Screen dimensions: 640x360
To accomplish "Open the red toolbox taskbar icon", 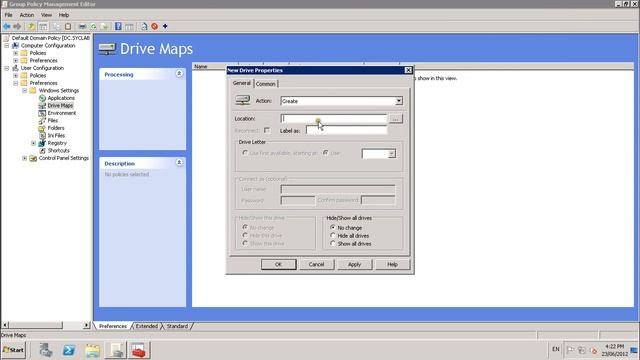I will (139, 350).
